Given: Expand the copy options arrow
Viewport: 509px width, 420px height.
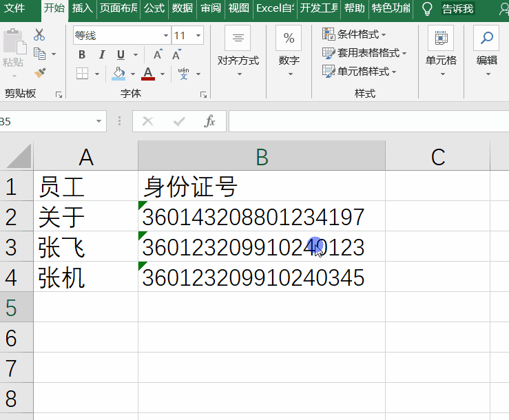Looking at the screenshot, I should coord(54,54).
